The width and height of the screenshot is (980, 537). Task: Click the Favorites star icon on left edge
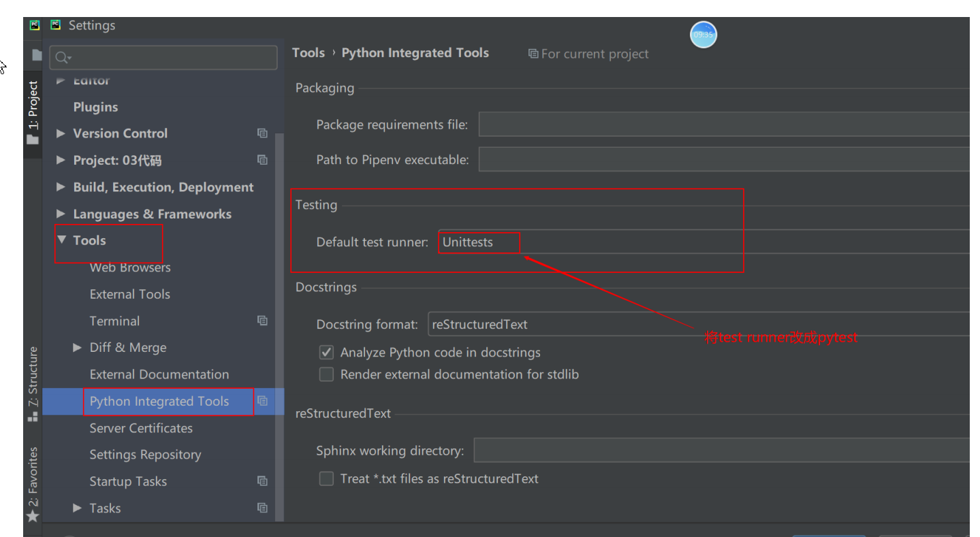click(x=32, y=517)
